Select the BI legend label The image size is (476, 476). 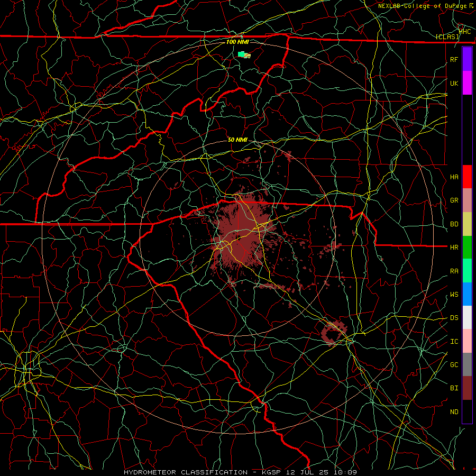tap(454, 388)
